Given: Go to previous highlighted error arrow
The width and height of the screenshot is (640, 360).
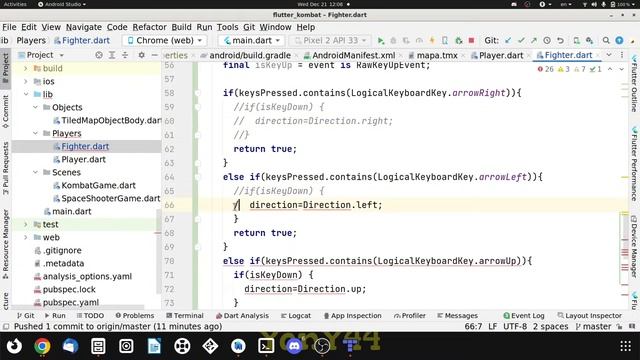Looking at the screenshot, I should pyautogui.click(x=610, y=69).
